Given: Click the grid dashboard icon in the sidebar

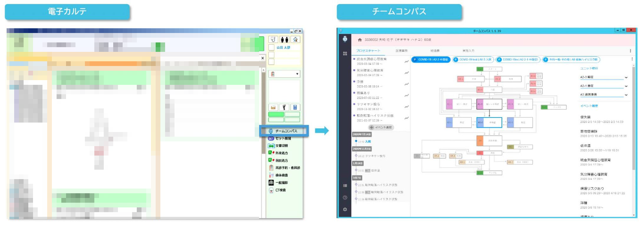Looking at the screenshot, I should 345,53.
